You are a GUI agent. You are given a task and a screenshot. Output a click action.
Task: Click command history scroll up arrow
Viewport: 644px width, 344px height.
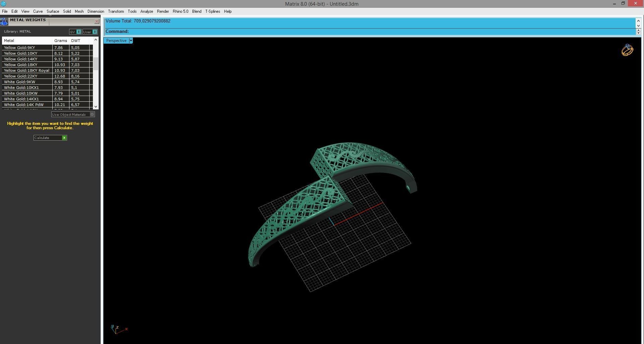638,21
